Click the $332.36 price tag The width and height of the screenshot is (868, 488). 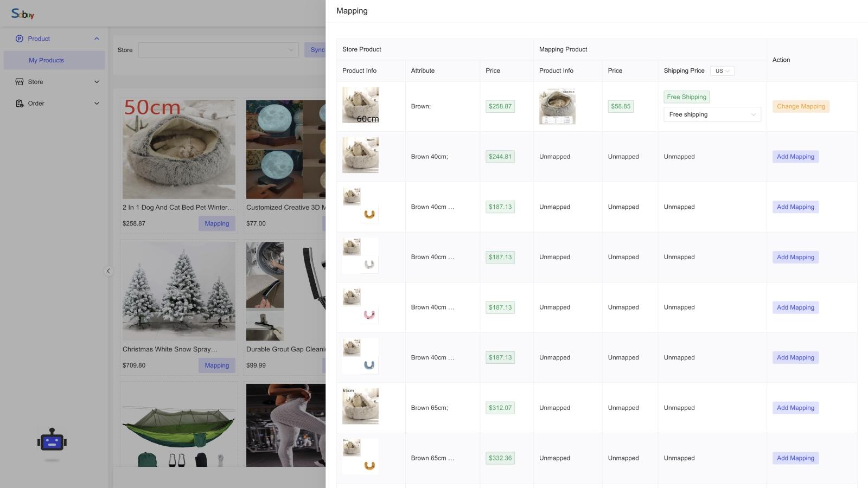(500, 458)
